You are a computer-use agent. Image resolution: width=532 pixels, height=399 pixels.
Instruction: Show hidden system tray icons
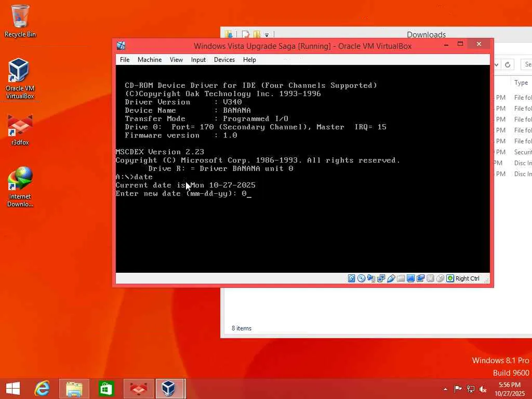click(445, 389)
